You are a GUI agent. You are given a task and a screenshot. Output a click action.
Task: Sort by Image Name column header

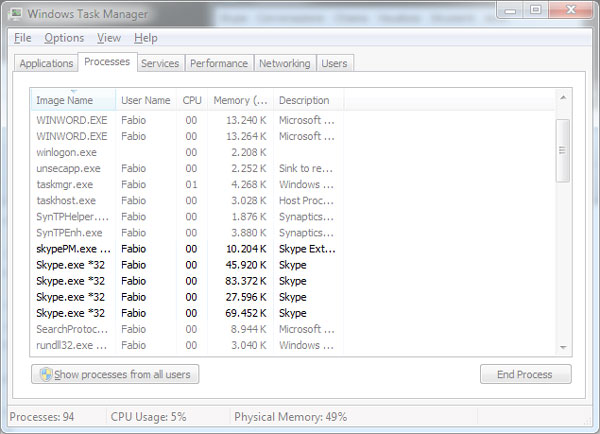pos(73,100)
